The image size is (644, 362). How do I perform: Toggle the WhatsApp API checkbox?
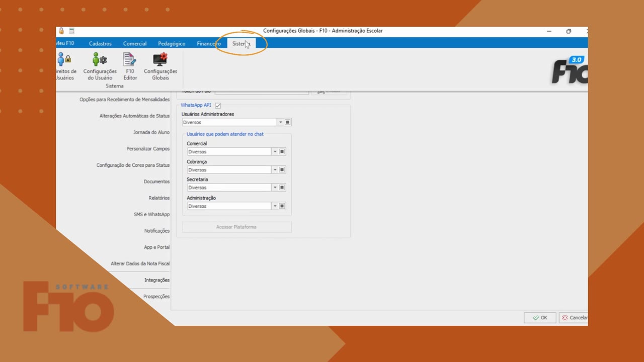218,106
